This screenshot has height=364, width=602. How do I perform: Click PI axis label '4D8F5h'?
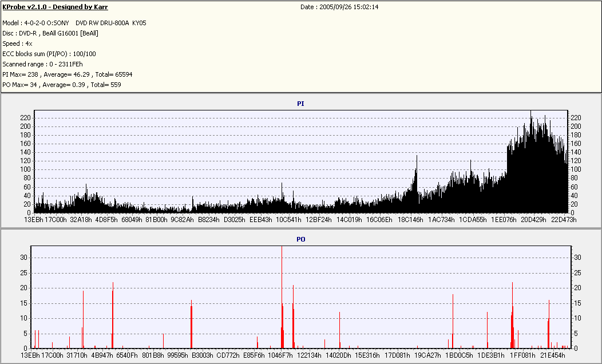106,220
